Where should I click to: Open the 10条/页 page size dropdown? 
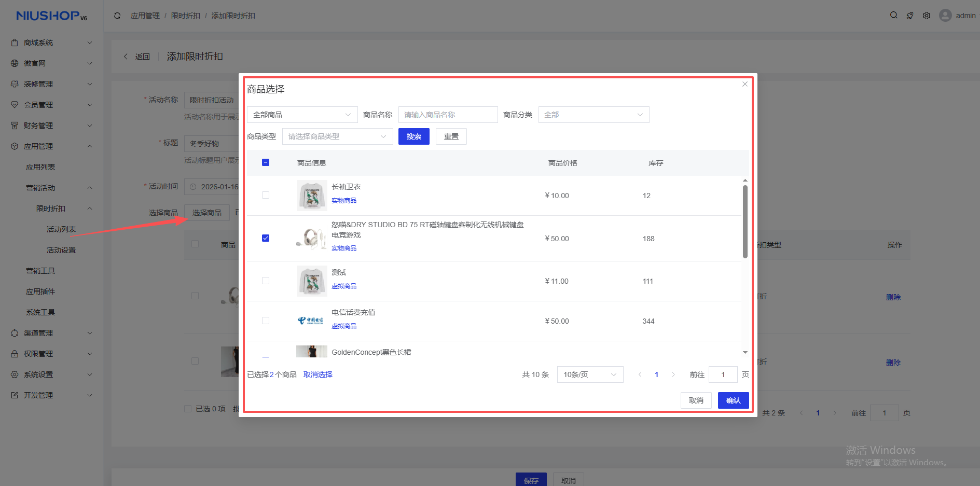[x=589, y=374]
